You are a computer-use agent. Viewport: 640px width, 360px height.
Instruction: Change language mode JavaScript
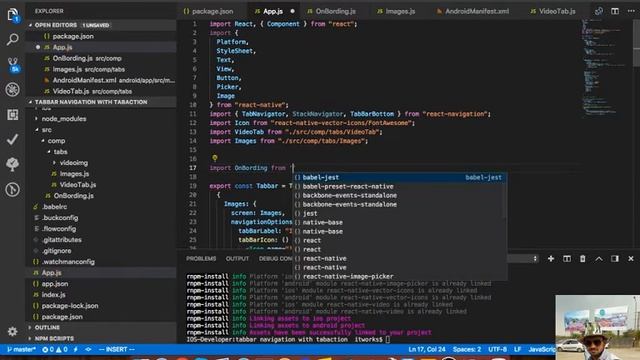click(x=542, y=349)
